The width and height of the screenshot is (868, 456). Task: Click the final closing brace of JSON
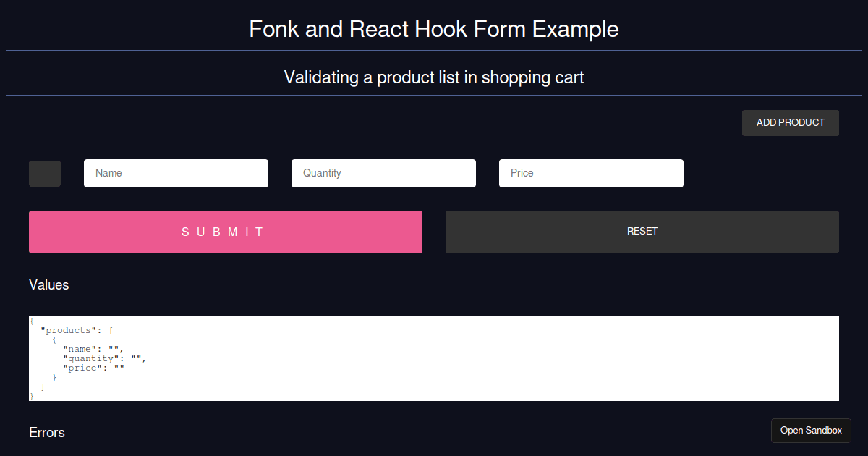pyautogui.click(x=32, y=396)
